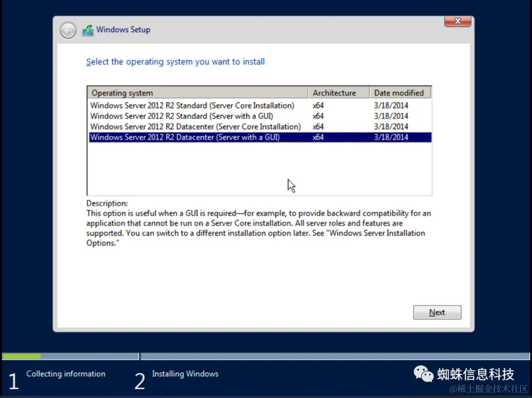Click the Architecture column header
Image resolution: width=532 pixels, height=398 pixels.
339,93
